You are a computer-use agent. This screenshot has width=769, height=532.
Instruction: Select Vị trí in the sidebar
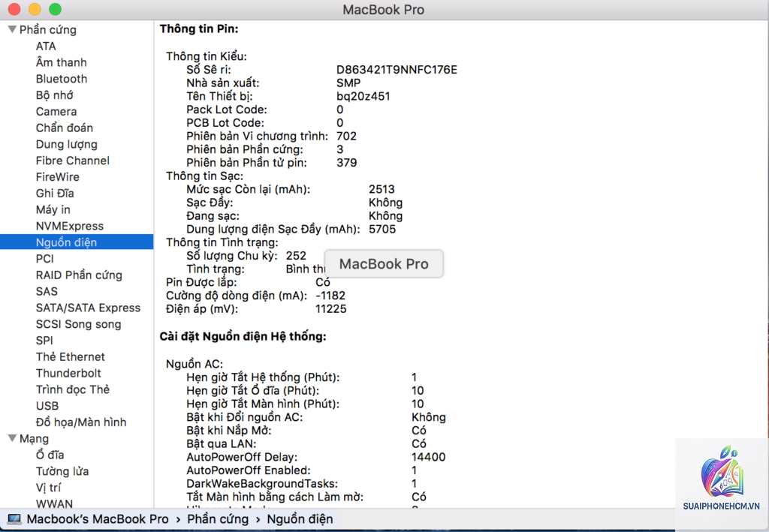point(48,488)
